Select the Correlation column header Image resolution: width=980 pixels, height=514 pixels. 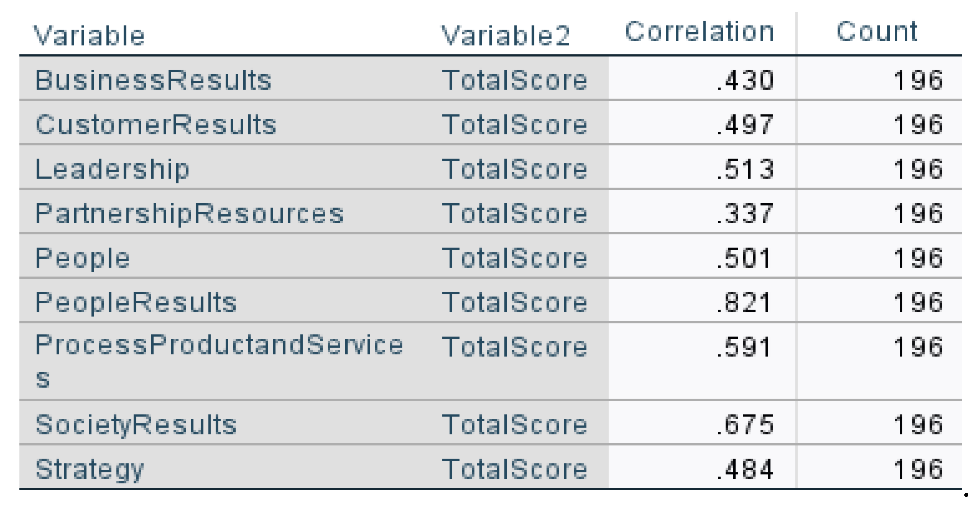tap(699, 31)
